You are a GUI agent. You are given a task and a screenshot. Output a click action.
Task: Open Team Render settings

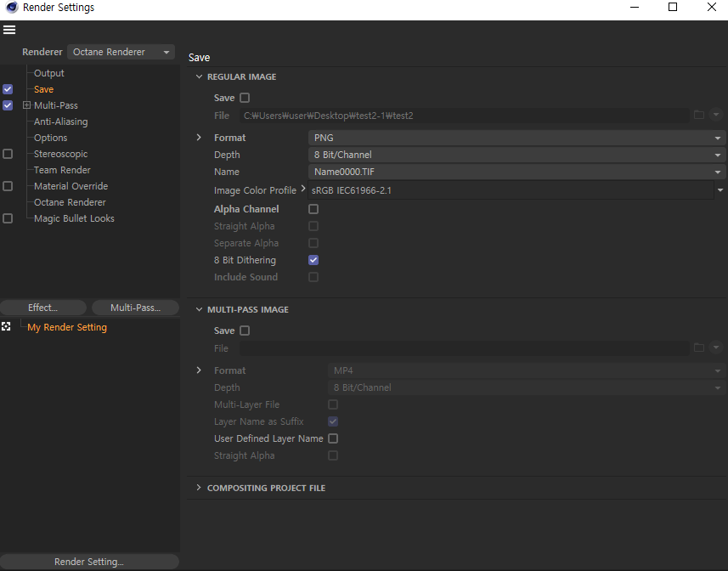62,170
